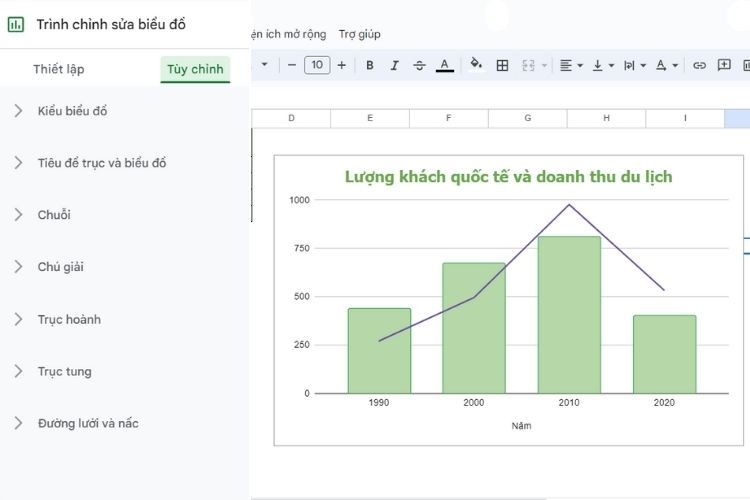
Task: Decrease font size with the minus button
Action: coord(292,65)
